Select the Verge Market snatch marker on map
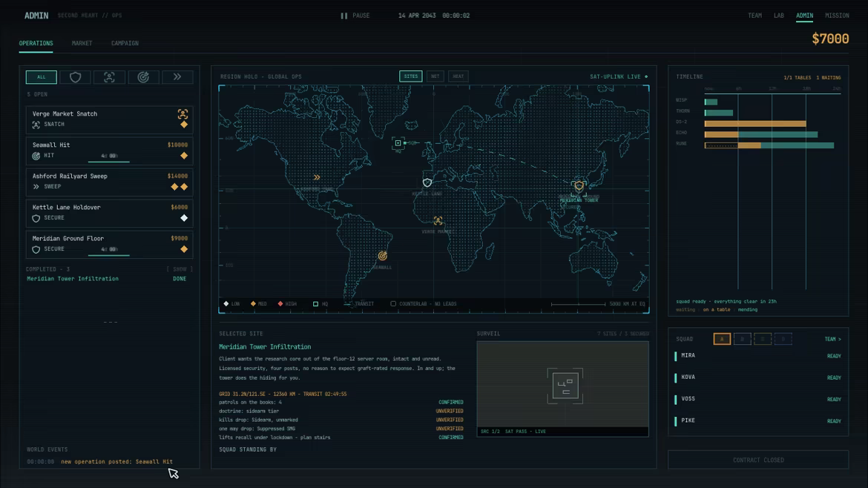868x488 pixels. [x=438, y=221]
